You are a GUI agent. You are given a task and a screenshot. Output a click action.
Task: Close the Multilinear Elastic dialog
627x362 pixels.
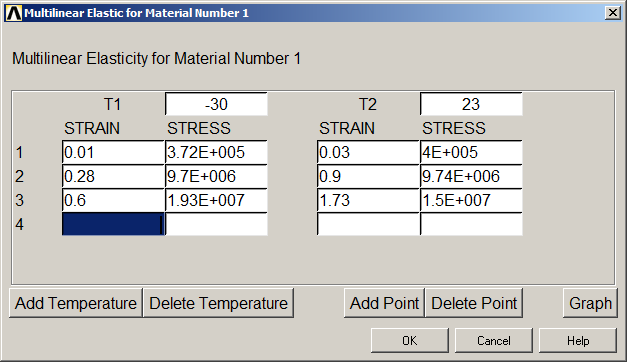613,13
